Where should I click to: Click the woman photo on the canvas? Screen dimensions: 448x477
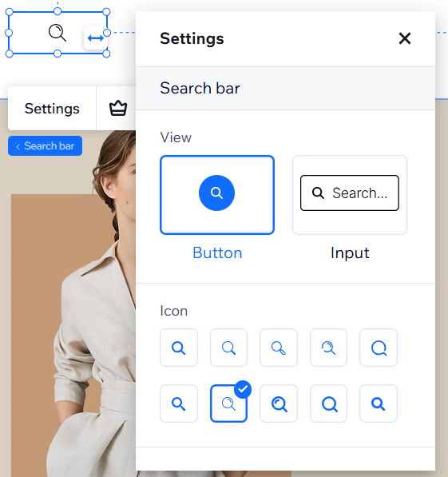[x=73, y=304]
